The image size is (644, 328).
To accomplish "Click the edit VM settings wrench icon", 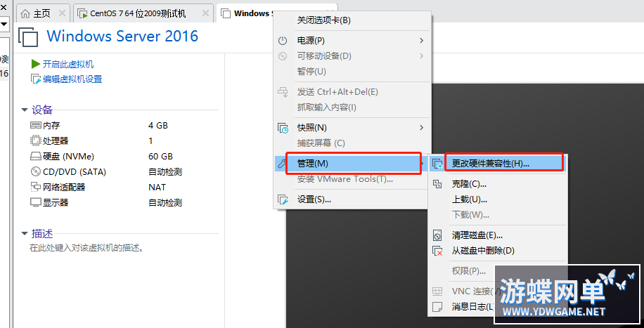I will [36, 79].
